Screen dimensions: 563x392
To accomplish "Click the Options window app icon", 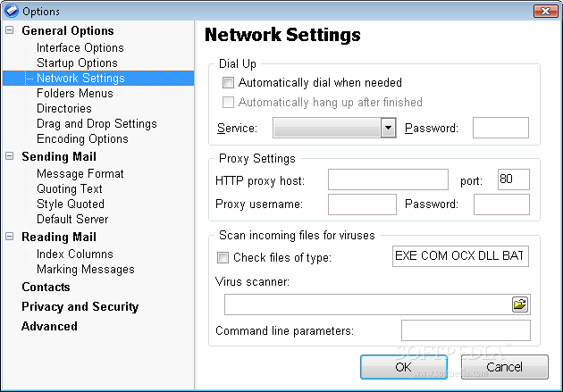I will (x=11, y=11).
